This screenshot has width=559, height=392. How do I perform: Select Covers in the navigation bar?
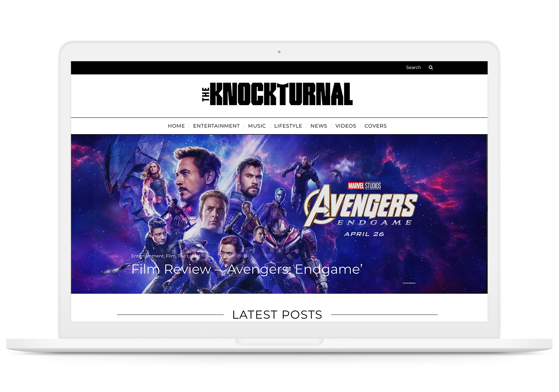click(x=376, y=126)
